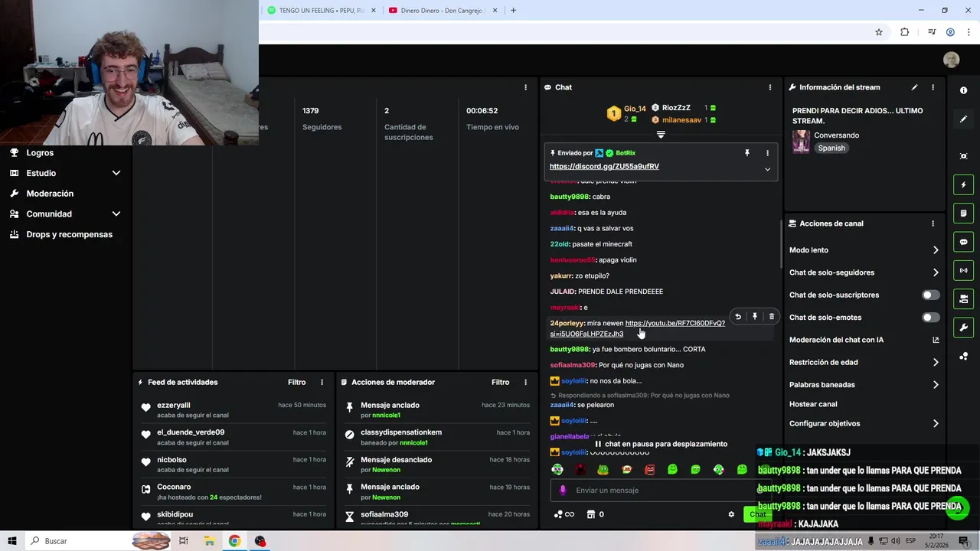Open Moderación del chat con IA external link
Image resolution: width=980 pixels, height=551 pixels.
pos(936,340)
